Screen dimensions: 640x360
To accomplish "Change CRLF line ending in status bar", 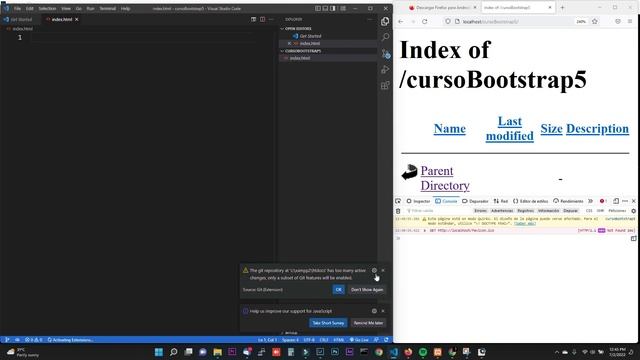I will click(324, 340).
